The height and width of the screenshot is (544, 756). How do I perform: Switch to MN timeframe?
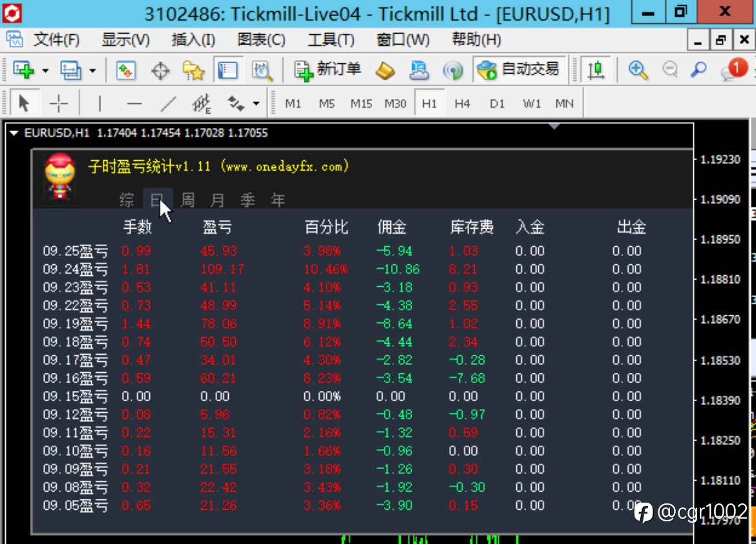[x=564, y=103]
